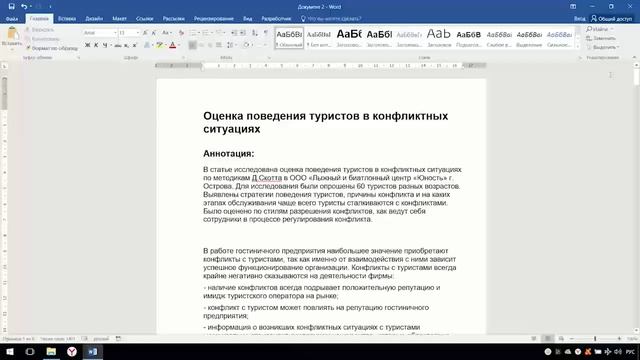Click red font color A button

click(173, 45)
